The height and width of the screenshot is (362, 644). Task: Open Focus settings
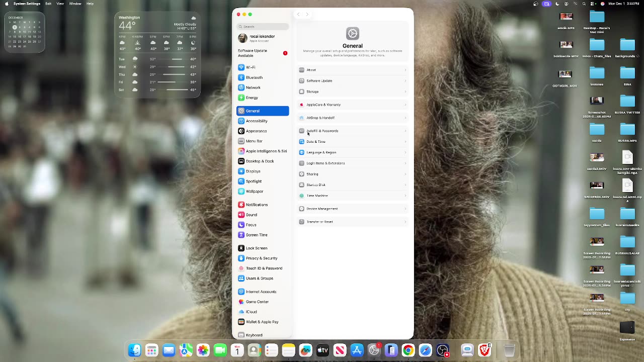263,225
